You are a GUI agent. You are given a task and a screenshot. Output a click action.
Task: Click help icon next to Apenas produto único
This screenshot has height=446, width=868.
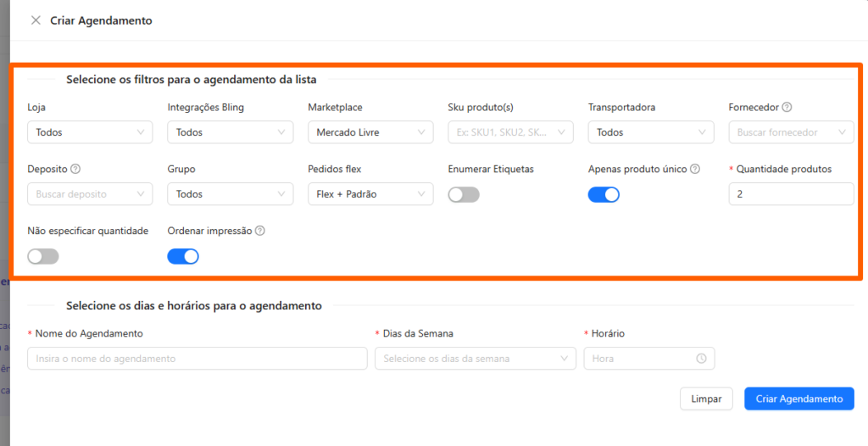point(695,169)
